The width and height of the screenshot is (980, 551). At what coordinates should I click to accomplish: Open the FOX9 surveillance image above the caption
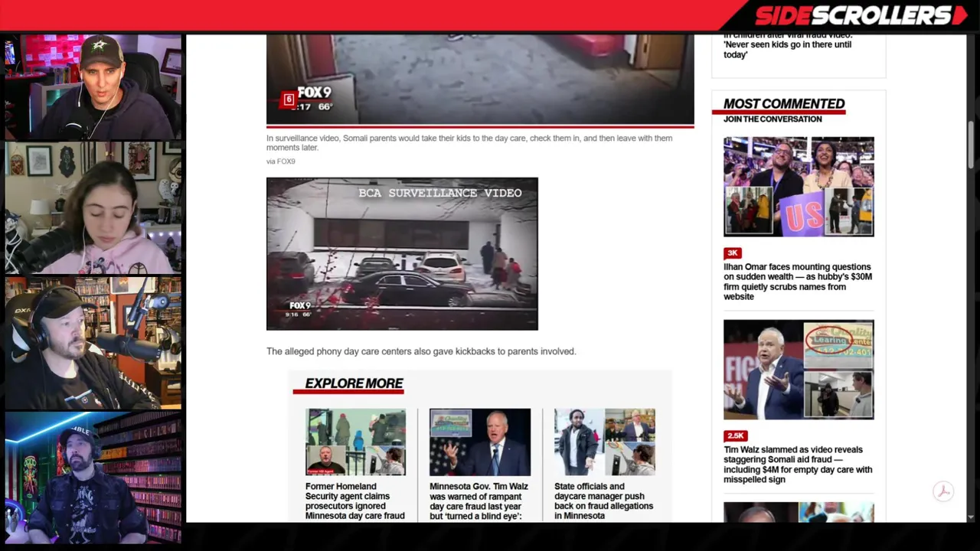tap(480, 79)
